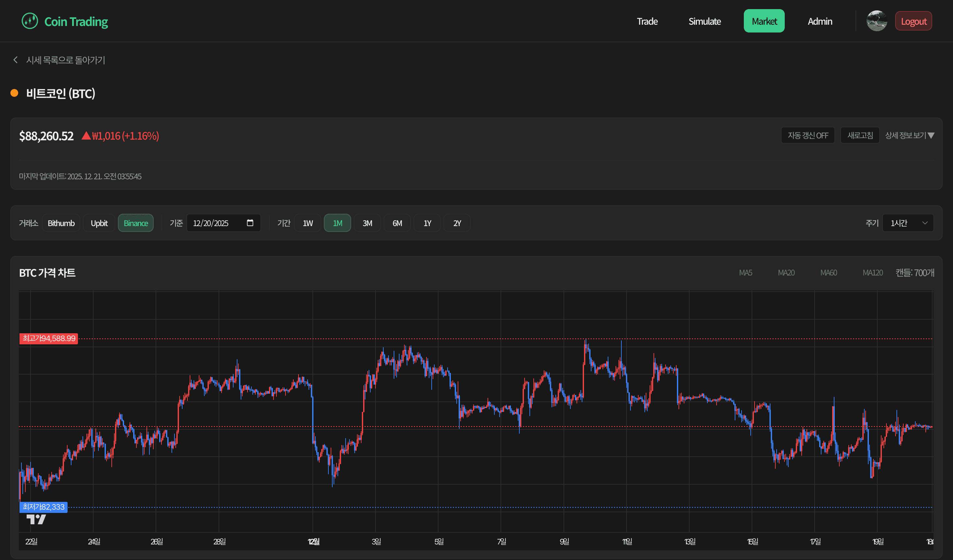This screenshot has width=953, height=560.
Task: Click the 28일 date axis label
Action: tap(220, 541)
